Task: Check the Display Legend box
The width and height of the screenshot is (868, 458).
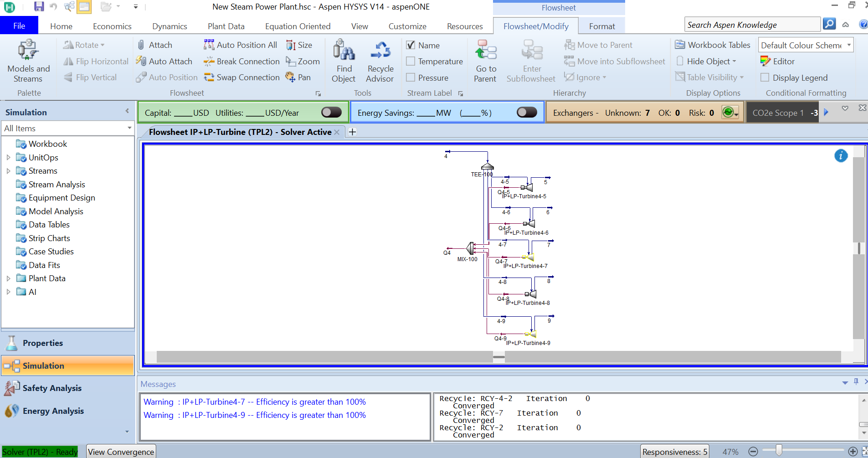Action: pyautogui.click(x=765, y=78)
